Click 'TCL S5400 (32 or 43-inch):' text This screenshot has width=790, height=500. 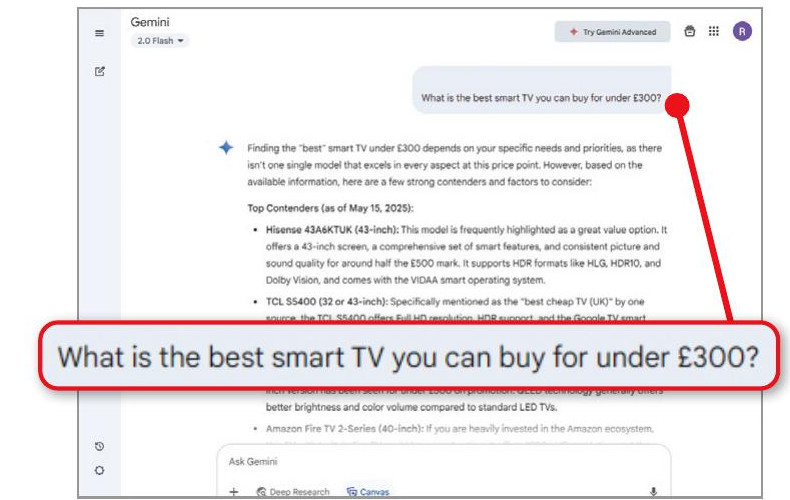pyautogui.click(x=326, y=301)
